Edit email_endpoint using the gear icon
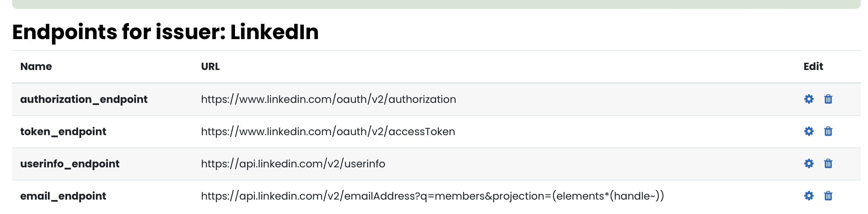Viewport: 868px width, 214px height. point(809,196)
